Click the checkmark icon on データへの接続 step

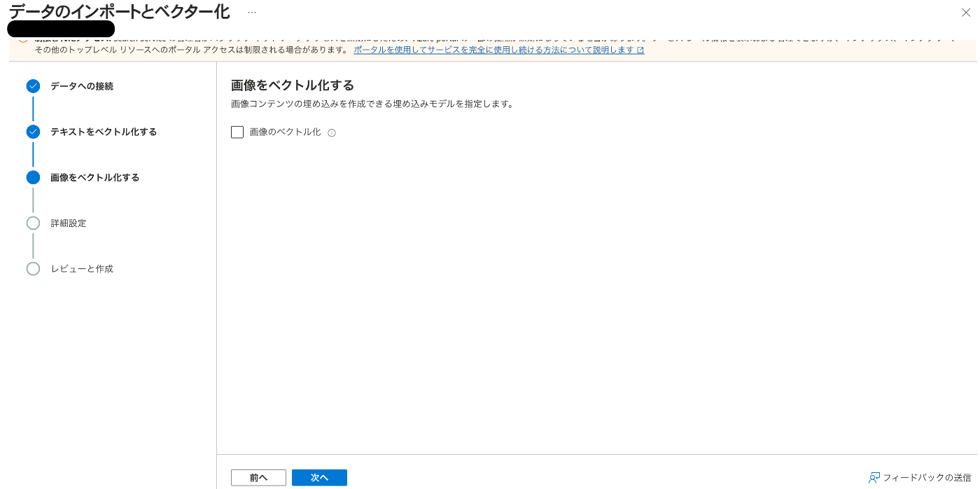tap(33, 86)
